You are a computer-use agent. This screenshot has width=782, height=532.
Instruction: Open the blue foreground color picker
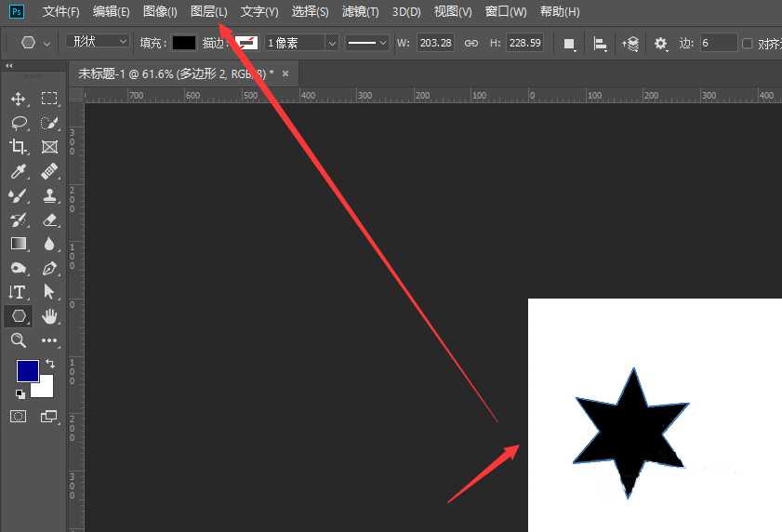27,371
